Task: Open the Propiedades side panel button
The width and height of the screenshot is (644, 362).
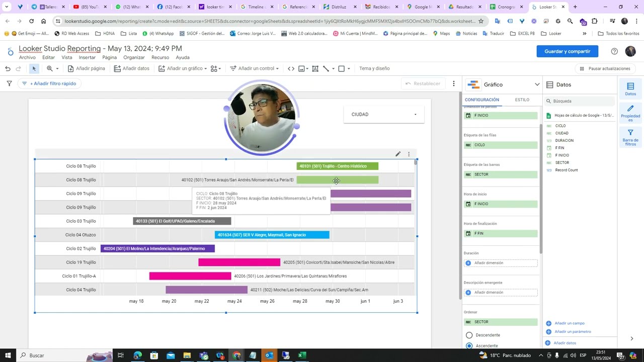Action: [x=630, y=113]
